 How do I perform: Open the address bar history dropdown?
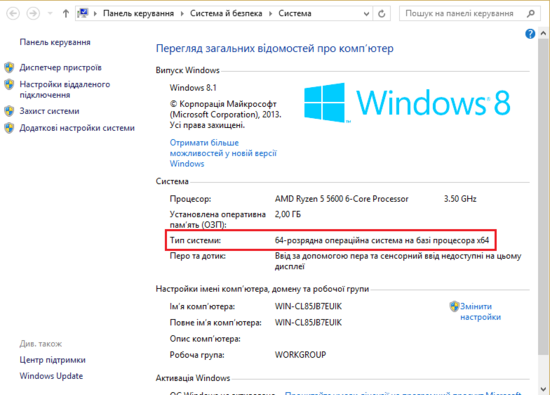366,14
